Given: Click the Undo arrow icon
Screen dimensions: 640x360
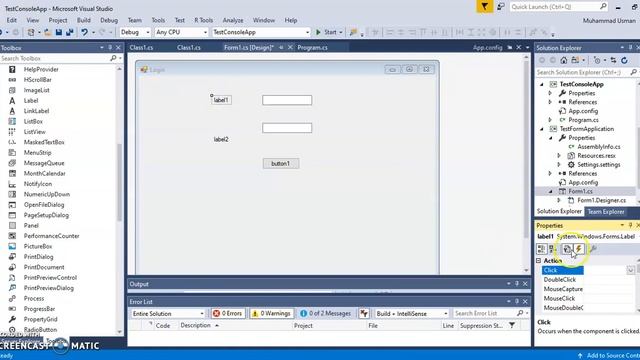Looking at the screenshot, I should [84, 32].
